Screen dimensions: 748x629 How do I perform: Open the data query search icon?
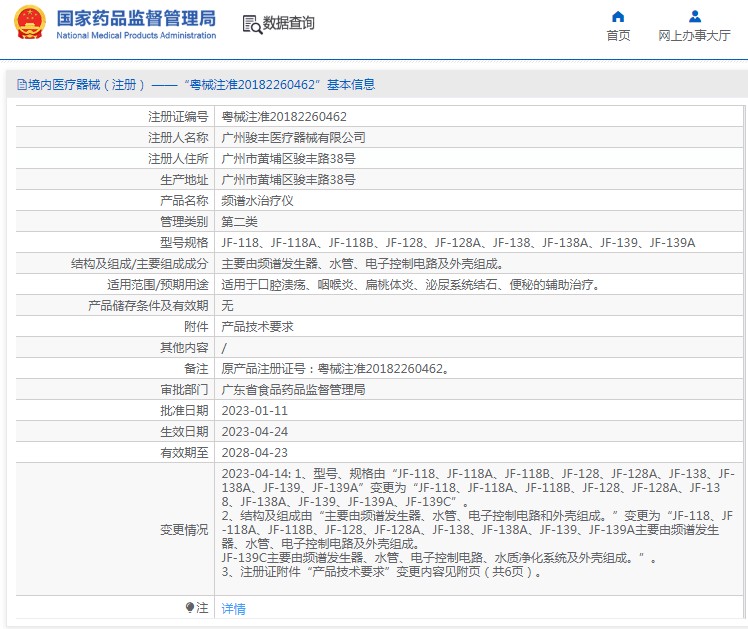point(252,24)
